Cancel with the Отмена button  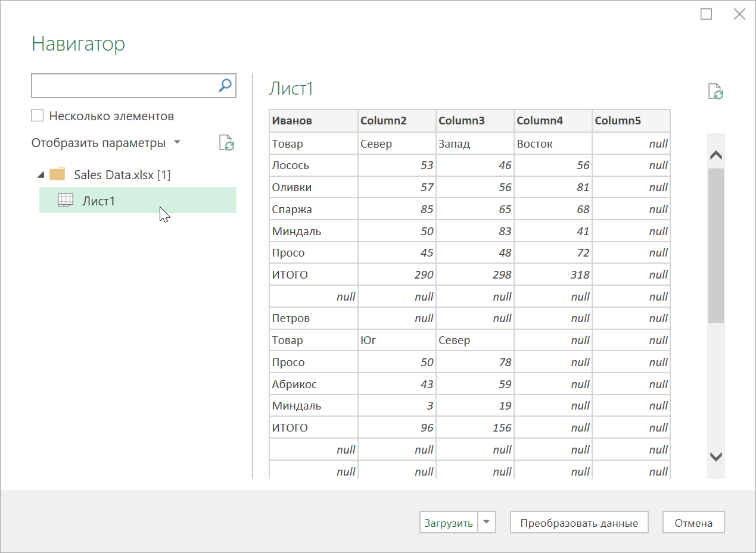coord(693,523)
